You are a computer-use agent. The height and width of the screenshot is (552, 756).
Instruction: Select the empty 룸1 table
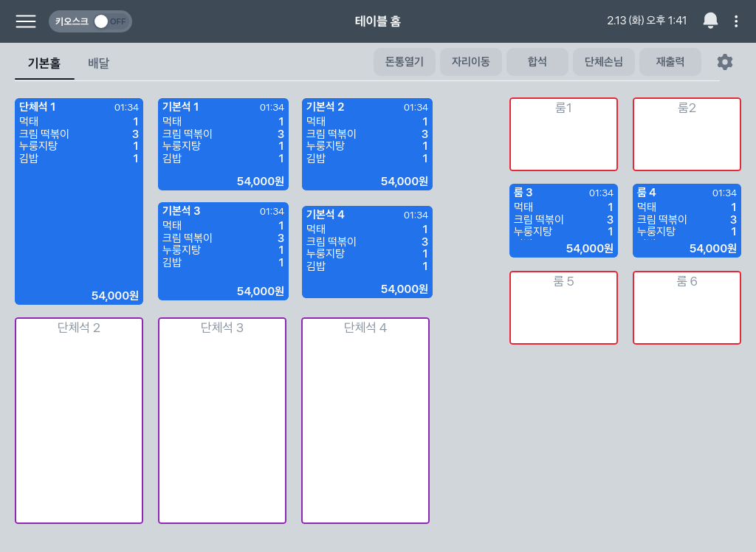(x=563, y=134)
